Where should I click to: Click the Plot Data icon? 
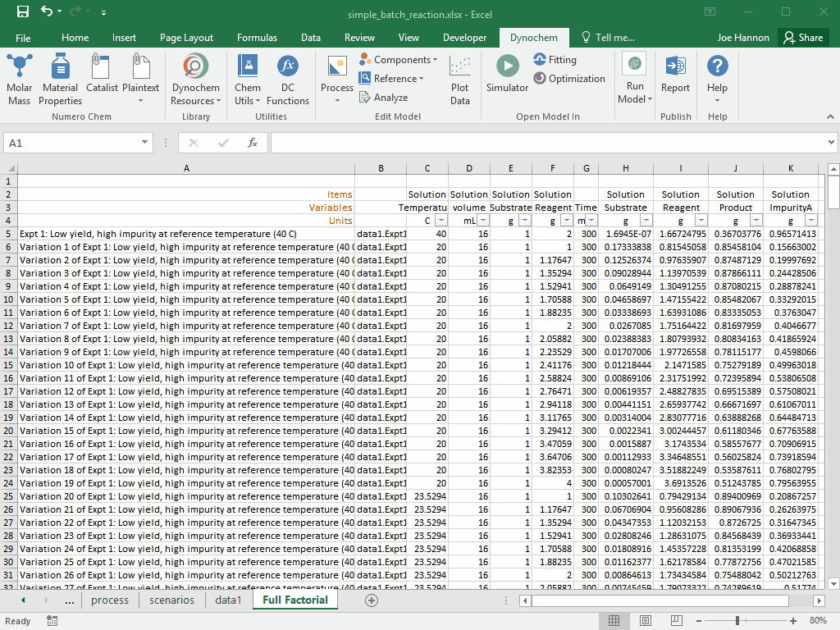460,80
